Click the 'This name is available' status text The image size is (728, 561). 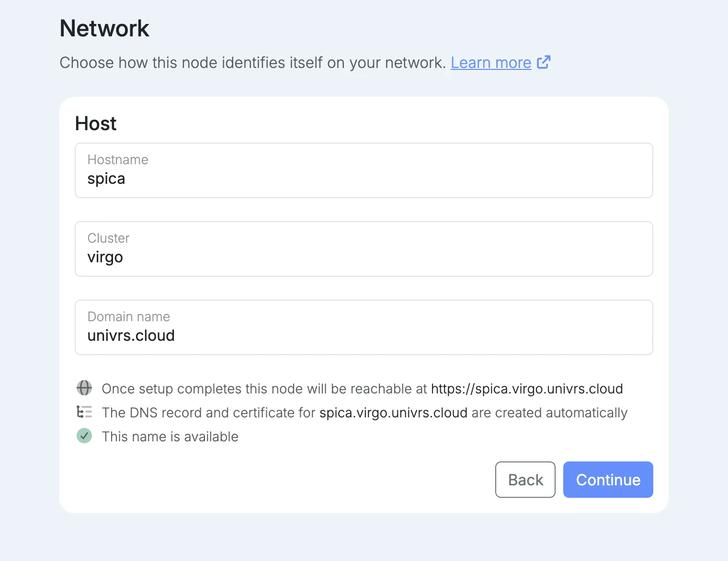coord(170,437)
